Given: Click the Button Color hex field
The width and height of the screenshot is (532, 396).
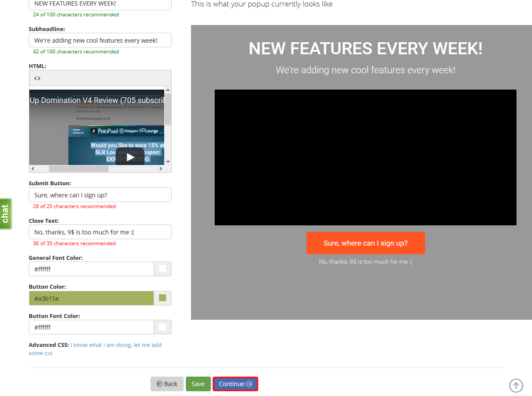Looking at the screenshot, I should (x=91, y=298).
